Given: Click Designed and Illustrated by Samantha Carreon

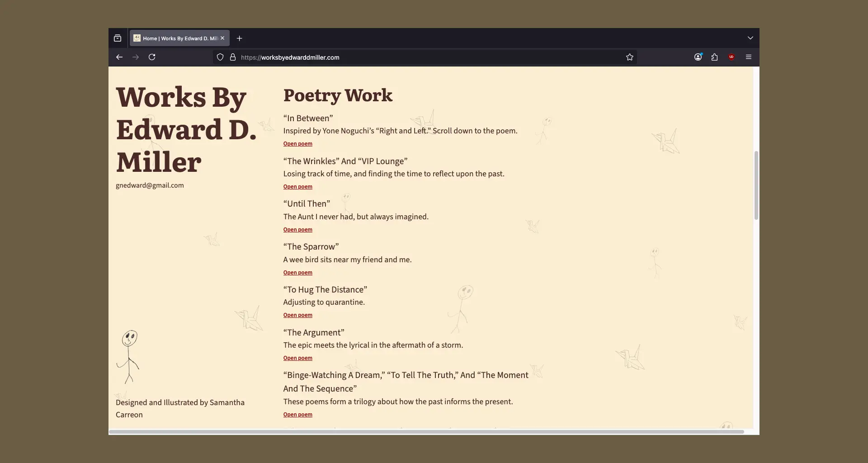Looking at the screenshot, I should coord(180,409).
